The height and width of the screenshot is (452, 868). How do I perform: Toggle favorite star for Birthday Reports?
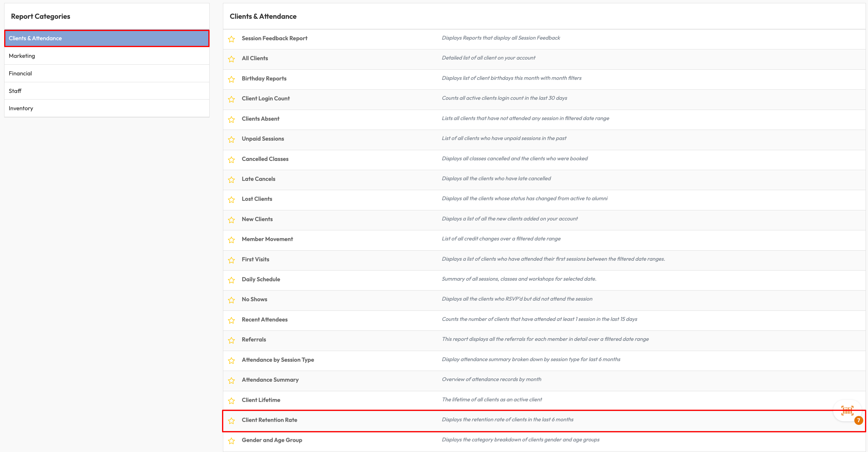(x=231, y=79)
